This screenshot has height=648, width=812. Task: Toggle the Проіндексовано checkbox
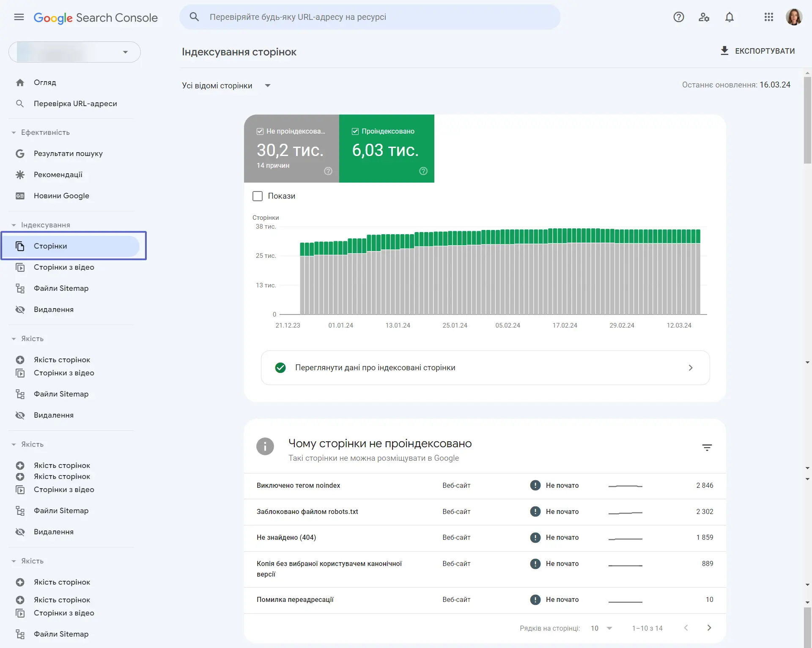(x=355, y=131)
